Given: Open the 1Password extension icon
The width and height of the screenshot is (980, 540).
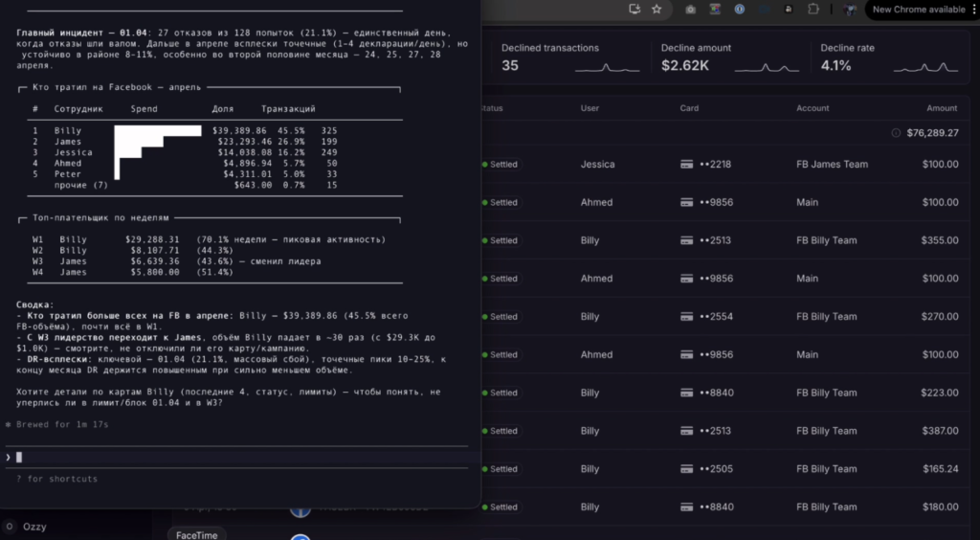Looking at the screenshot, I should (x=740, y=10).
